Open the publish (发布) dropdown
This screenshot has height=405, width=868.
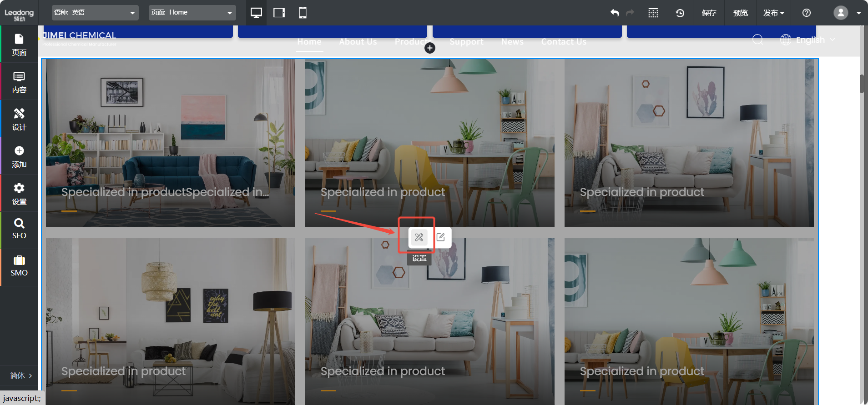773,13
